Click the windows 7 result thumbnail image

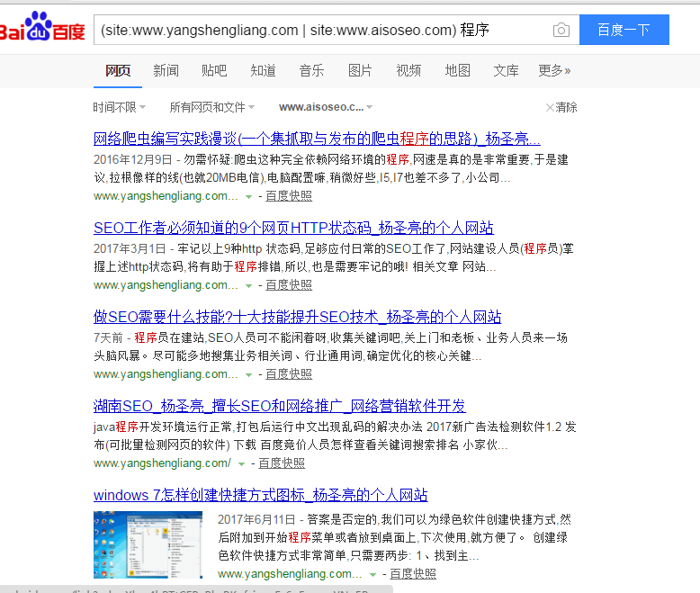point(148,544)
